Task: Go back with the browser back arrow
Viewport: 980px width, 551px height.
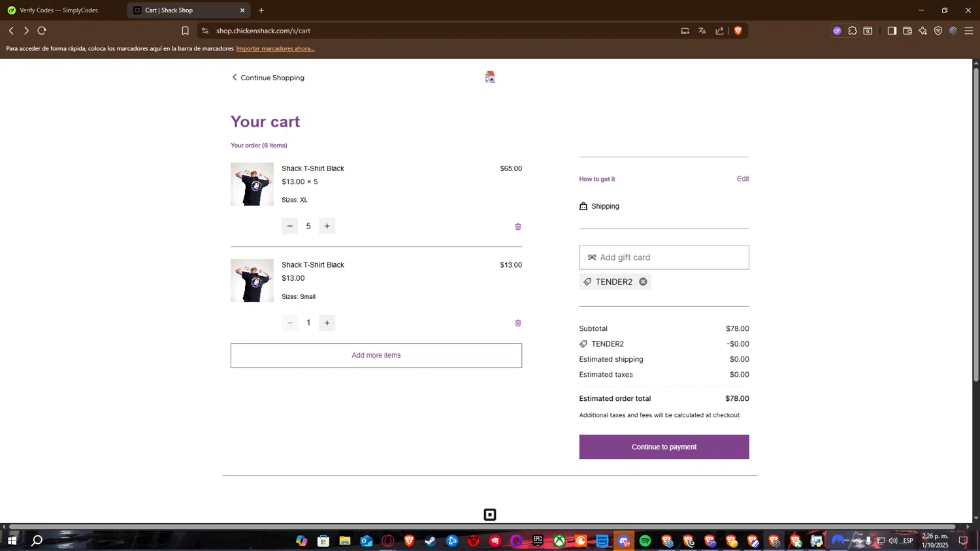Action: (11, 31)
